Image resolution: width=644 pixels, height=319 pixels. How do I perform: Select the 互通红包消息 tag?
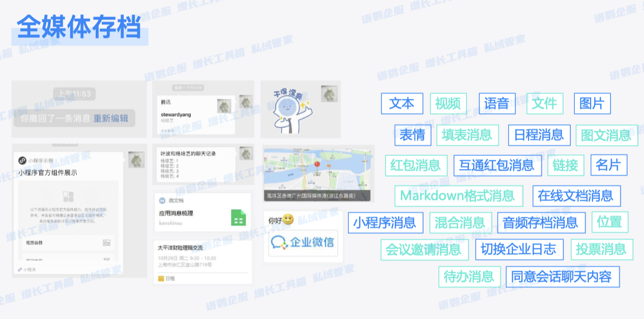[497, 165]
